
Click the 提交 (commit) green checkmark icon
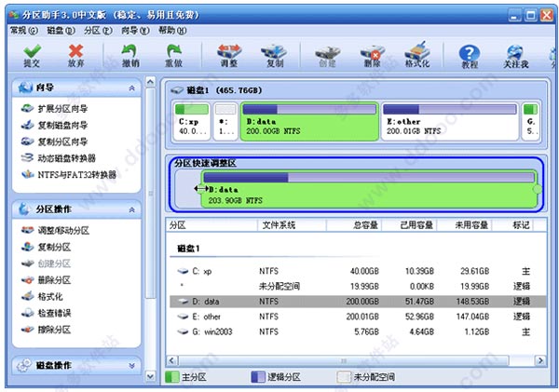(32, 51)
